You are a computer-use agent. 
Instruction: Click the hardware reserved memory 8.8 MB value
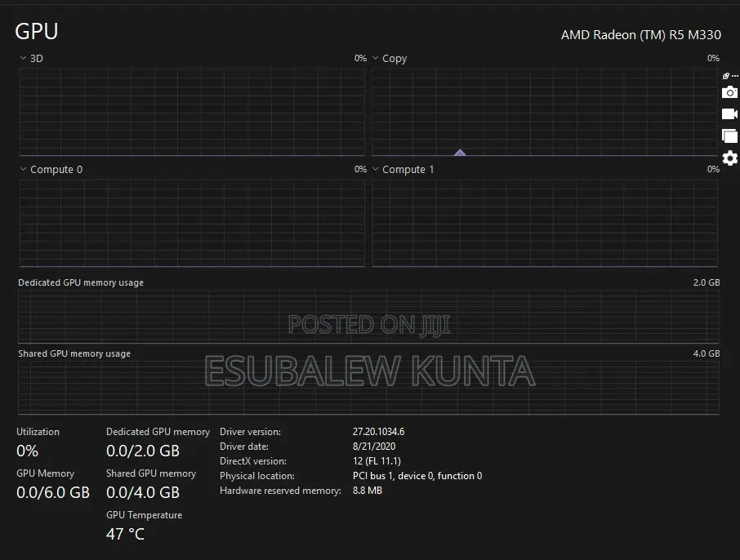368,490
